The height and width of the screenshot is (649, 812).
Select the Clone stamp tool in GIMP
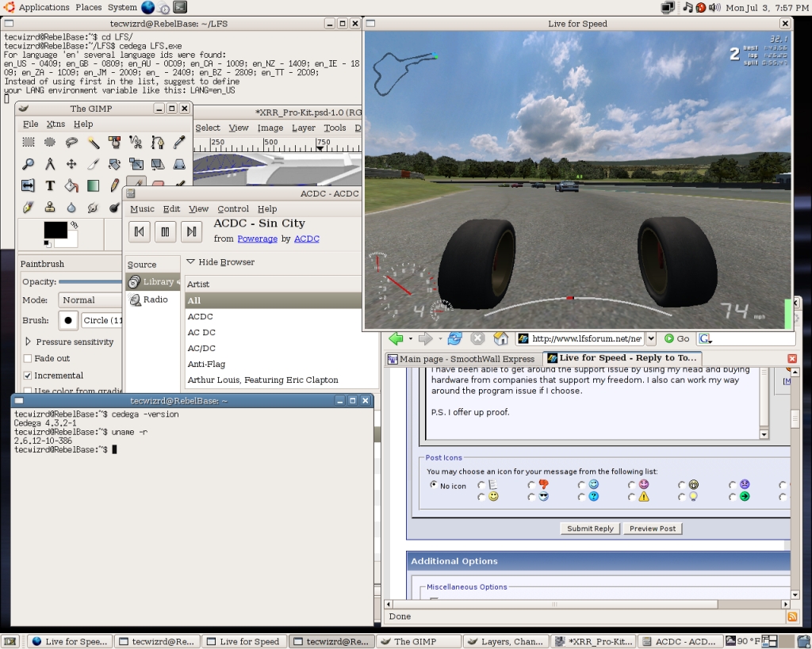[x=50, y=207]
